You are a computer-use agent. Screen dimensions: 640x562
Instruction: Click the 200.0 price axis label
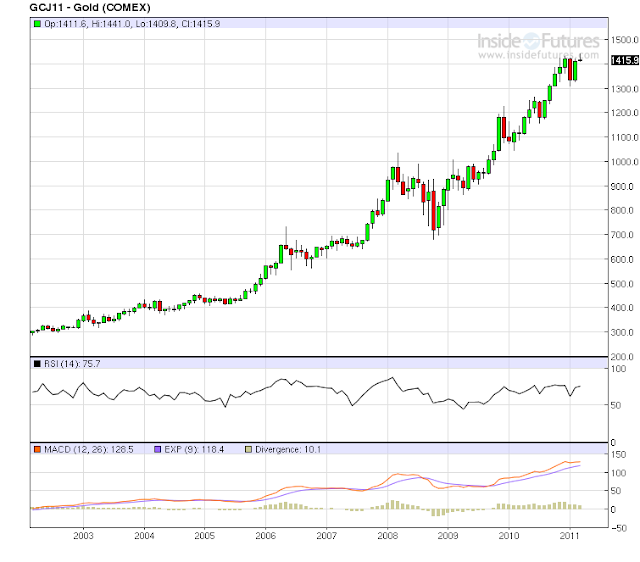[622, 357]
